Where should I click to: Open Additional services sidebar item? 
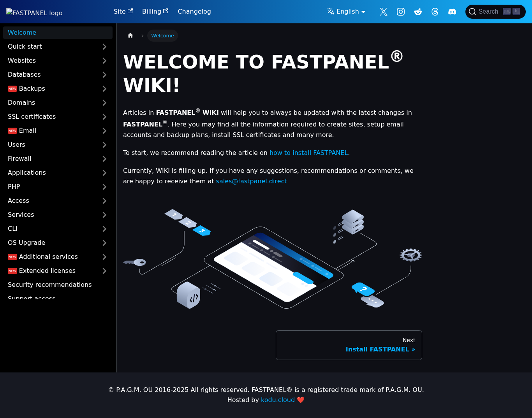(x=50, y=257)
